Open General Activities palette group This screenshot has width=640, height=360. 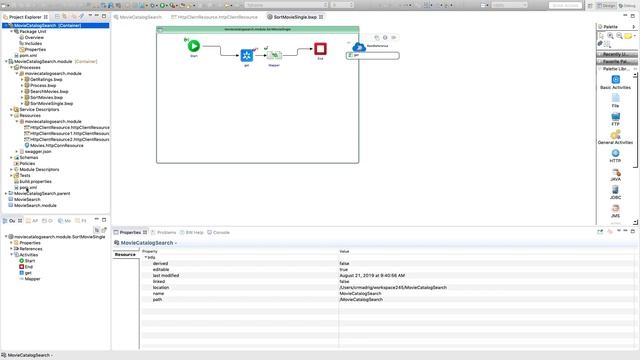[x=616, y=137]
